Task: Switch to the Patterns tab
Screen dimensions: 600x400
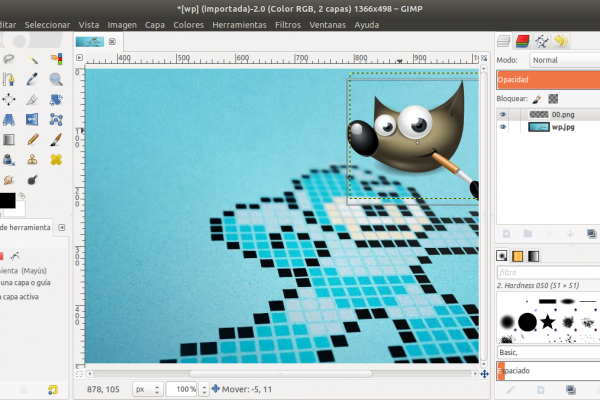Action: (518, 256)
